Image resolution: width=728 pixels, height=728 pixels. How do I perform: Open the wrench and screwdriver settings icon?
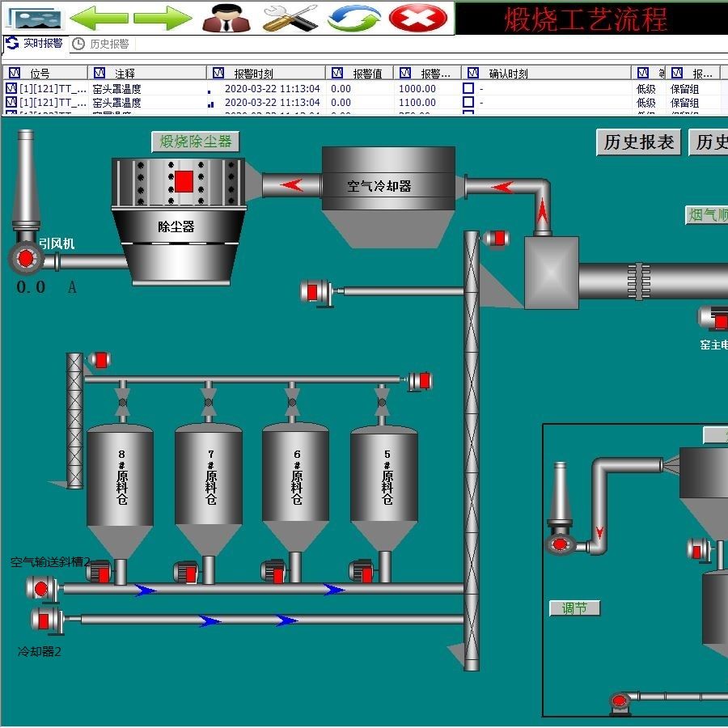click(290, 18)
